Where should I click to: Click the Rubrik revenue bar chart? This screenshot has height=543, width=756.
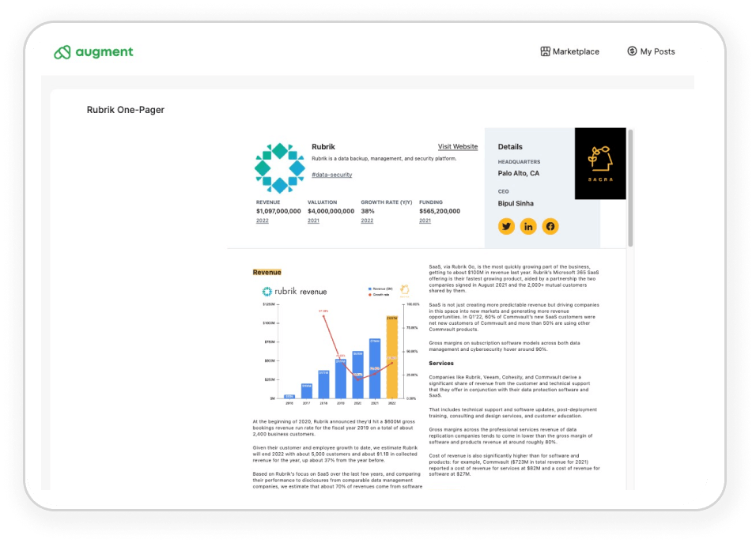pos(340,345)
